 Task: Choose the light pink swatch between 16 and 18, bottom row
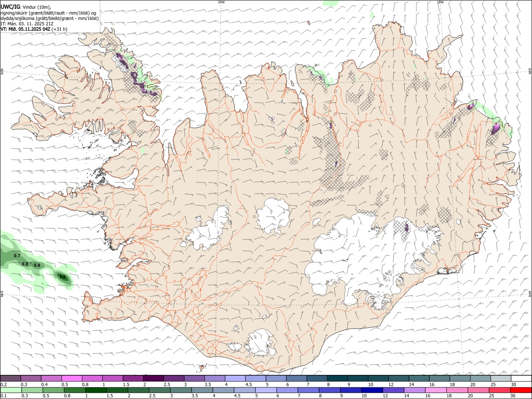pyautogui.click(x=436, y=390)
